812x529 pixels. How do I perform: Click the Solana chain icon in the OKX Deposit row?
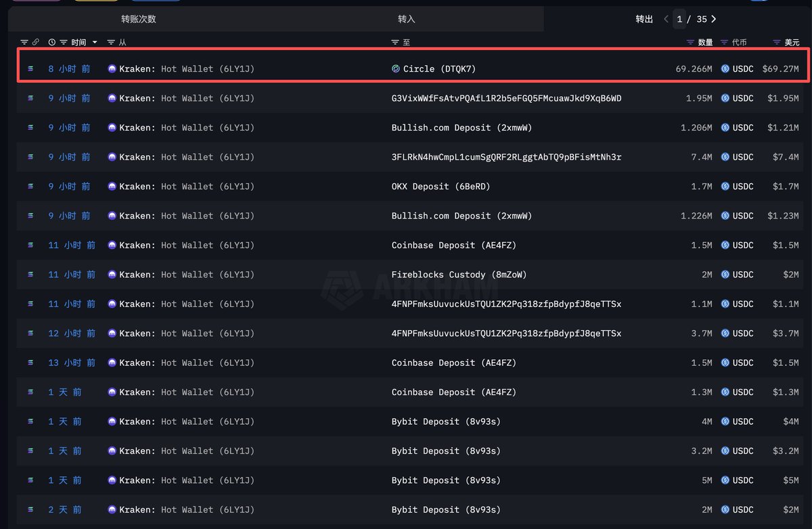click(30, 186)
